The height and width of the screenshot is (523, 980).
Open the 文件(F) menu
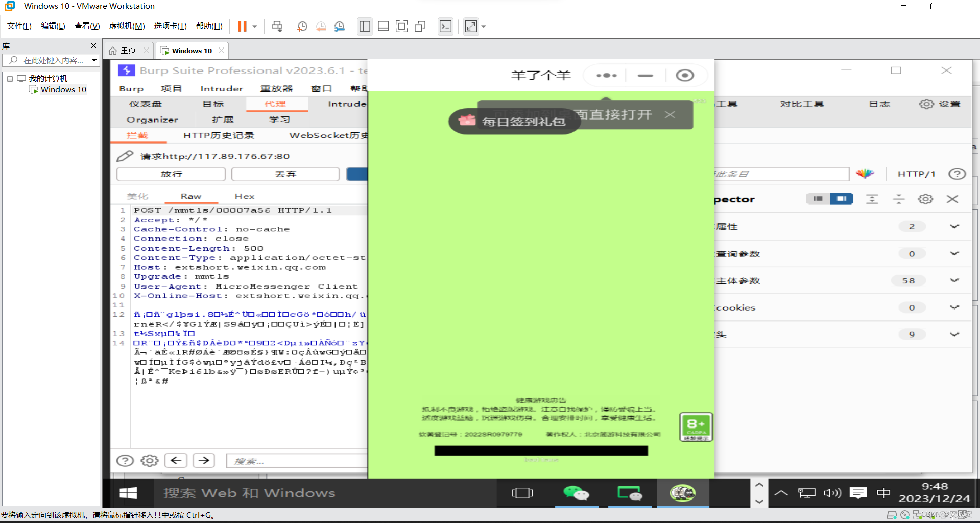[x=19, y=26]
